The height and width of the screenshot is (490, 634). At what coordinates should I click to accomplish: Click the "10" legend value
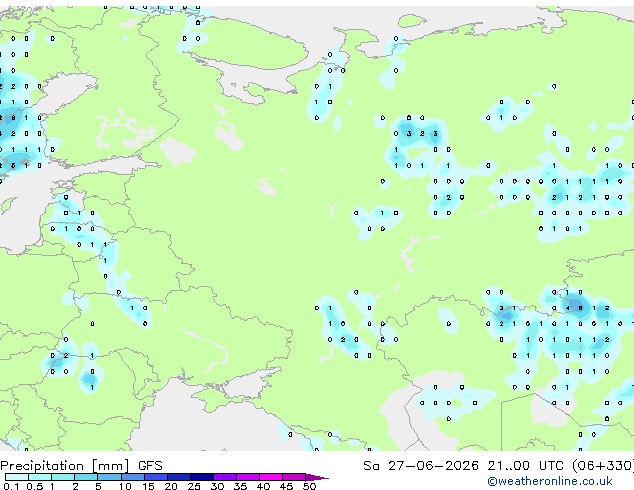point(125,486)
